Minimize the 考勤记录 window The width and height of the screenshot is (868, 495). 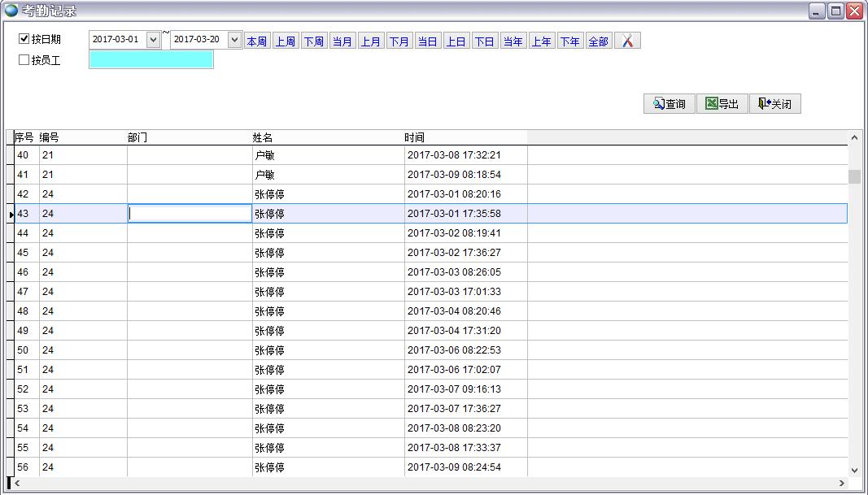point(818,11)
